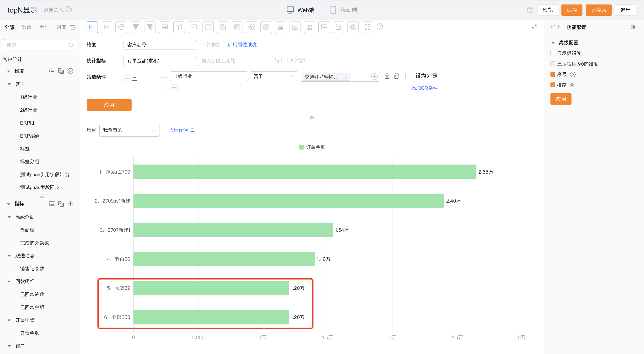Select the gauge chart type icon
Screen dimensions: 644x354
click(x=208, y=27)
